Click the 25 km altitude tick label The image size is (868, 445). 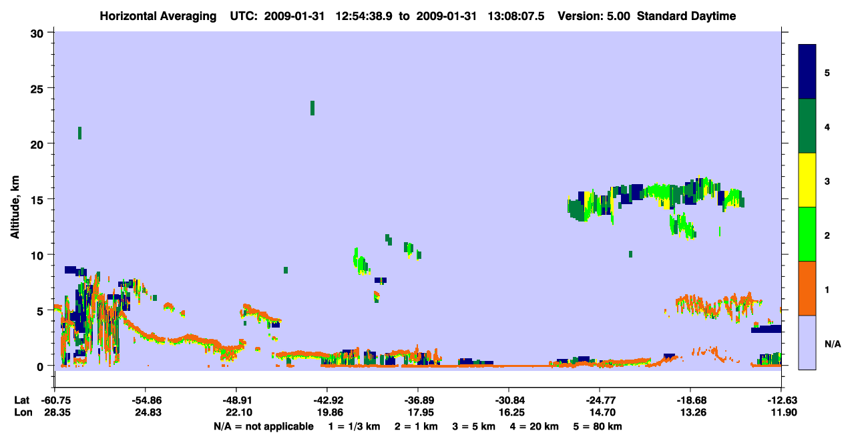click(x=39, y=88)
